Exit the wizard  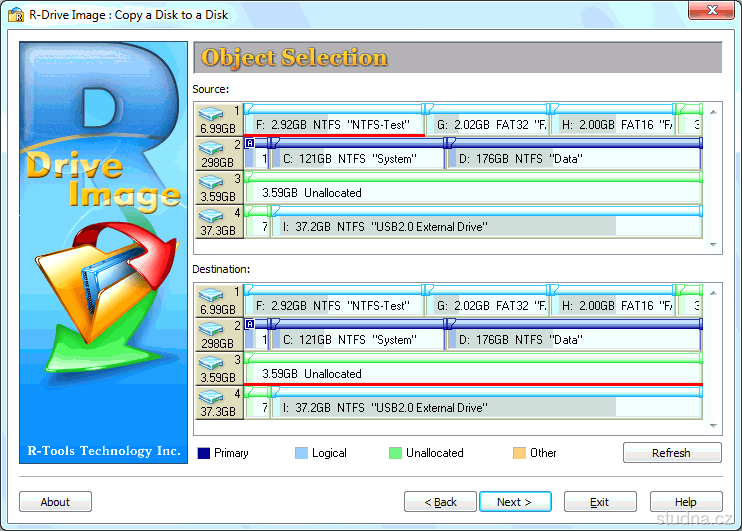pyautogui.click(x=600, y=502)
